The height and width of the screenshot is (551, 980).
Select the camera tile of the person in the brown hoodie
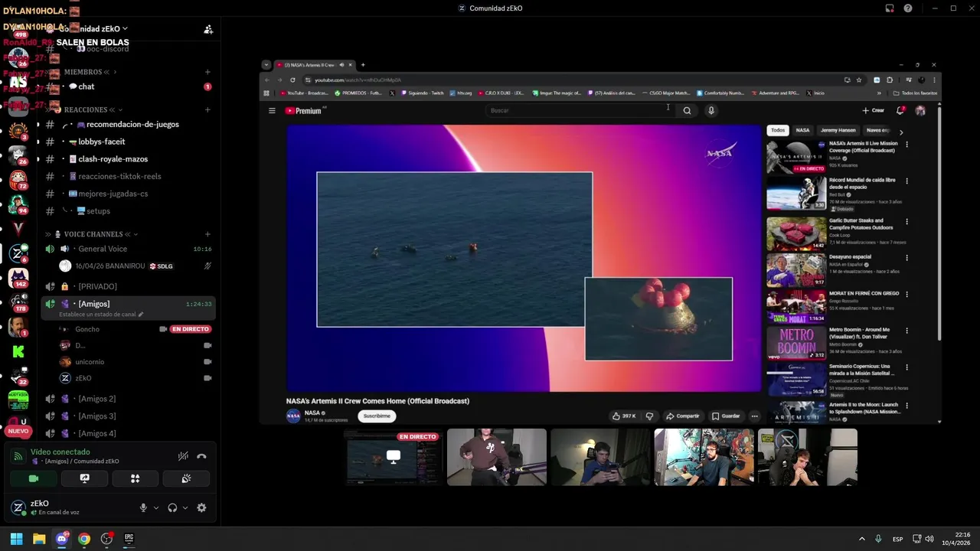(x=497, y=457)
